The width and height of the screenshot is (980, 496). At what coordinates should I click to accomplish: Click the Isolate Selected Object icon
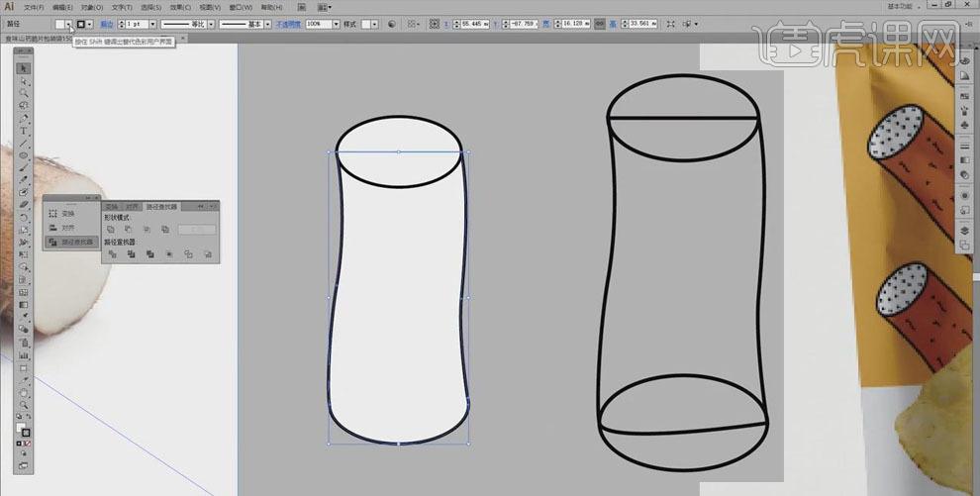pyautogui.click(x=670, y=24)
